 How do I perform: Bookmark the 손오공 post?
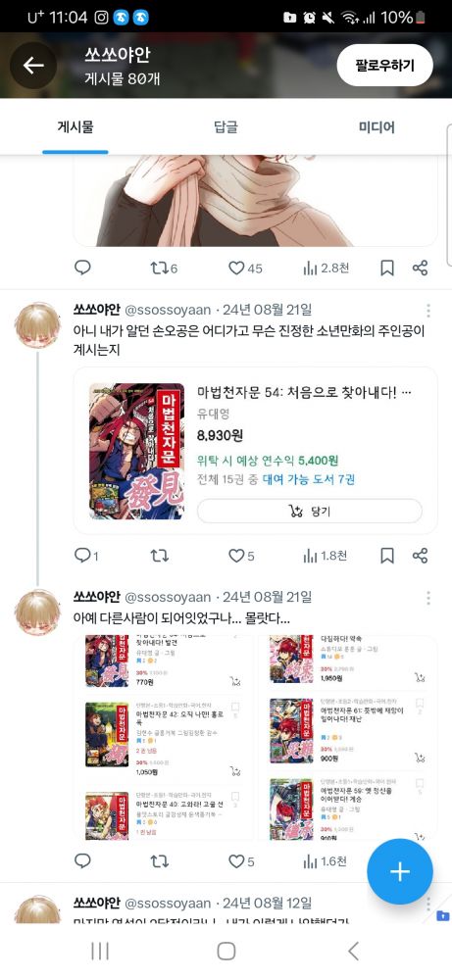pyautogui.click(x=387, y=556)
